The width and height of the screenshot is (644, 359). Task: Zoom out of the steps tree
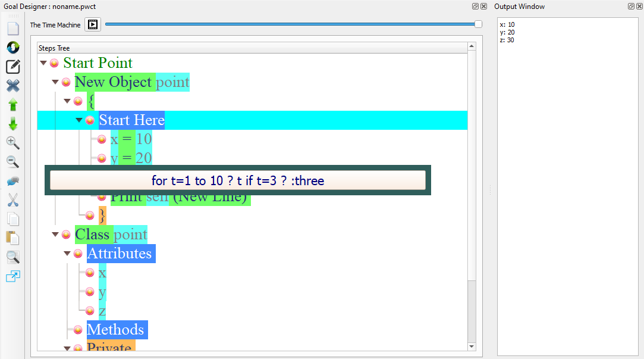[x=12, y=162]
